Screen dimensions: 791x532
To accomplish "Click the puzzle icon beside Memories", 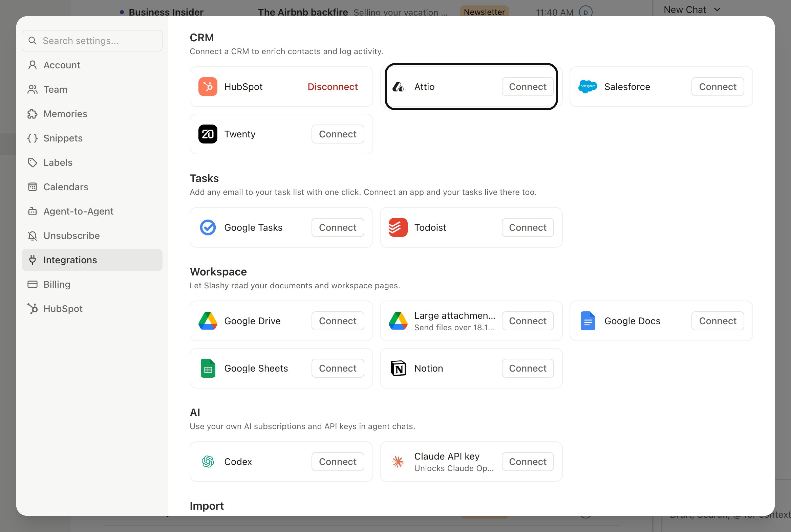I will pos(32,114).
